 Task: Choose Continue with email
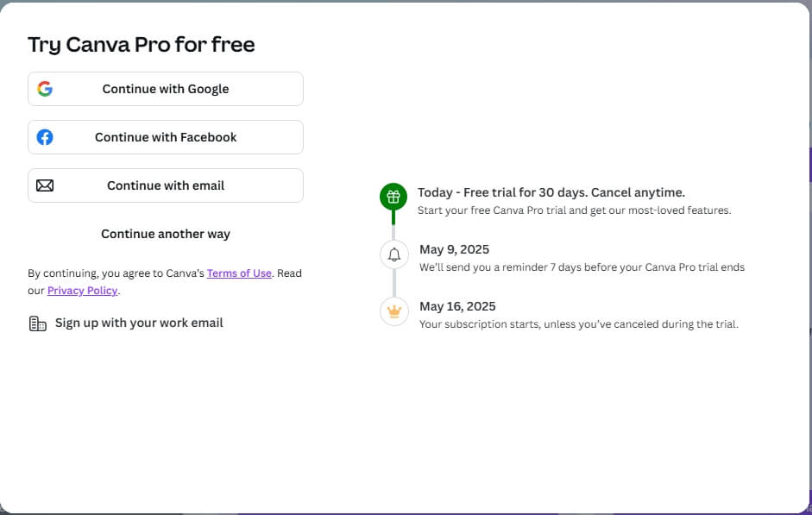[166, 185]
